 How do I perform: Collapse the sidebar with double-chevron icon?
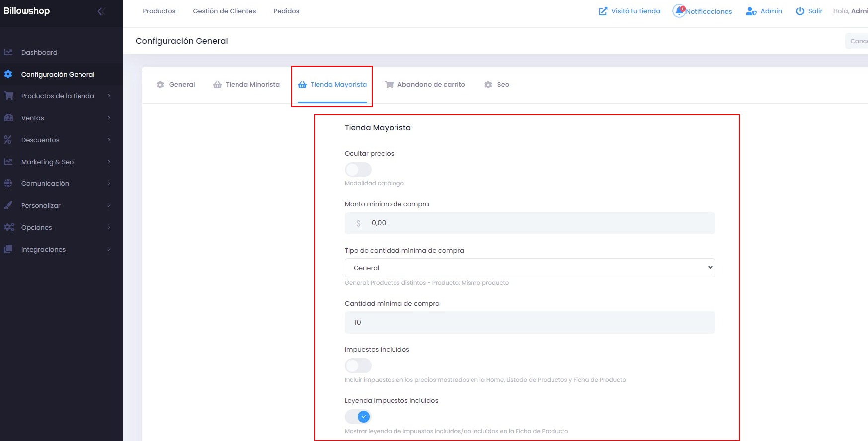pyautogui.click(x=101, y=11)
